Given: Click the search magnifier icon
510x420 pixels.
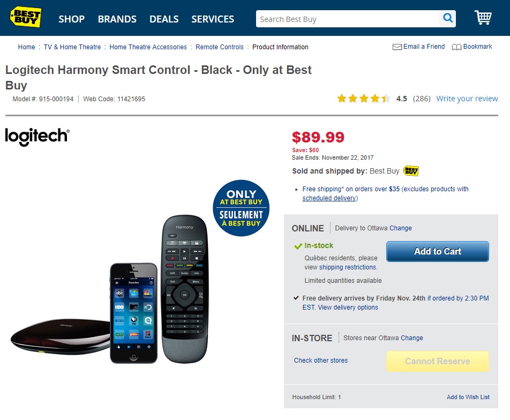Looking at the screenshot, I should (x=447, y=19).
